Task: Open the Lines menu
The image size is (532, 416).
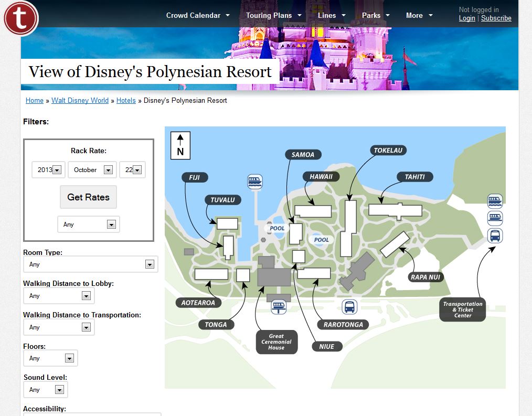Action: (x=332, y=15)
